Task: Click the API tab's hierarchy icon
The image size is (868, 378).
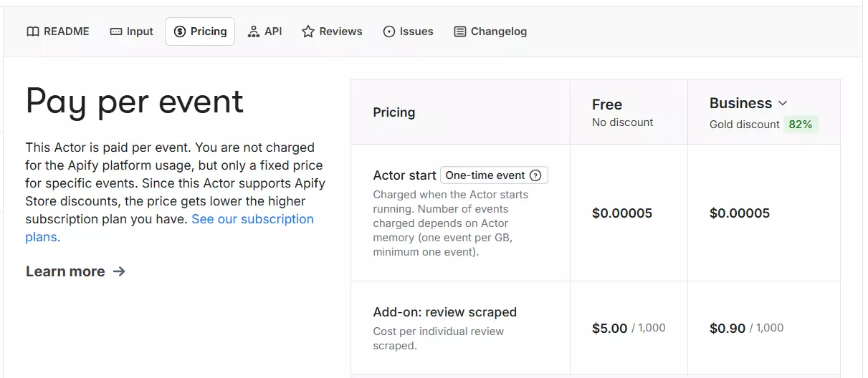Action: click(x=254, y=31)
